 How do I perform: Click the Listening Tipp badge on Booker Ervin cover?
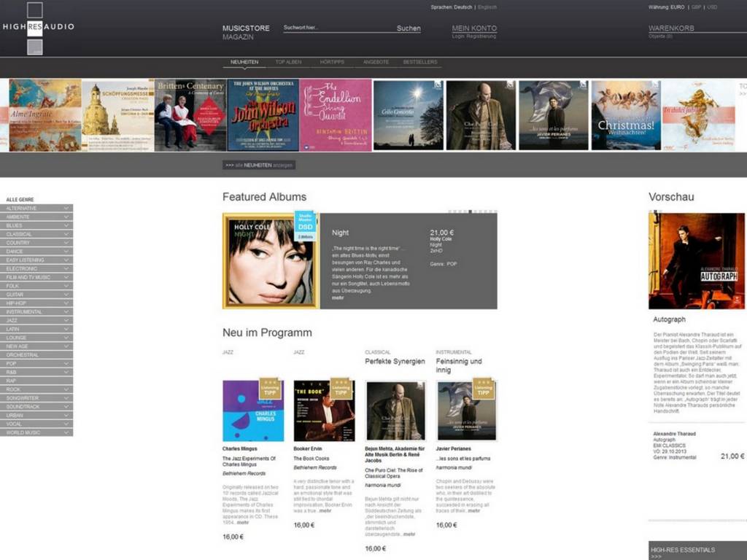(341, 389)
